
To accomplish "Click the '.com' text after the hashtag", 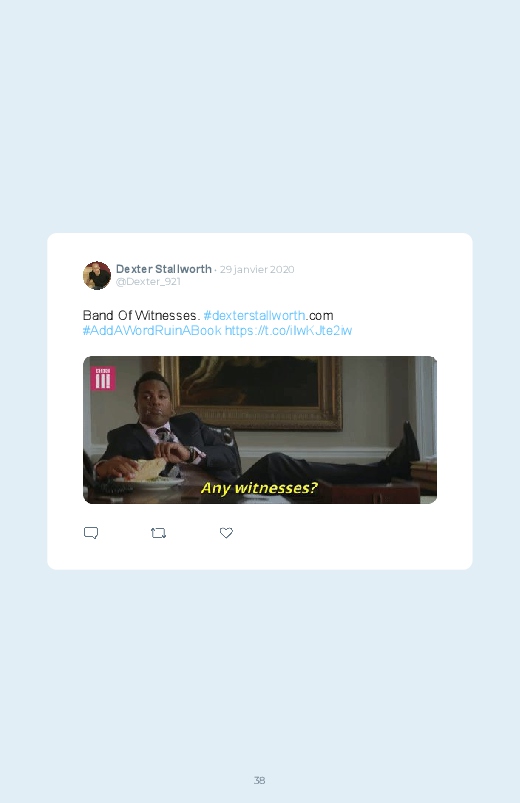I will coord(320,315).
